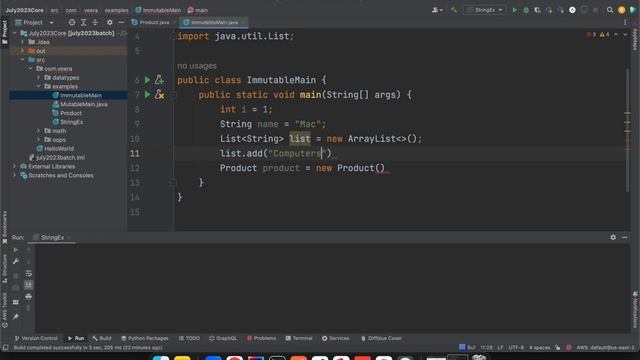
Task: Open the Services tool window
Action: point(336,338)
